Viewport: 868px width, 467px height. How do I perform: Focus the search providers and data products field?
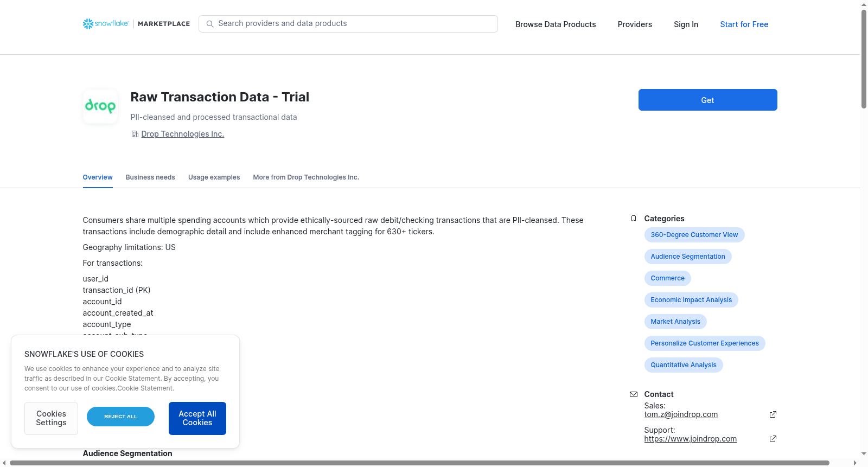click(x=348, y=24)
